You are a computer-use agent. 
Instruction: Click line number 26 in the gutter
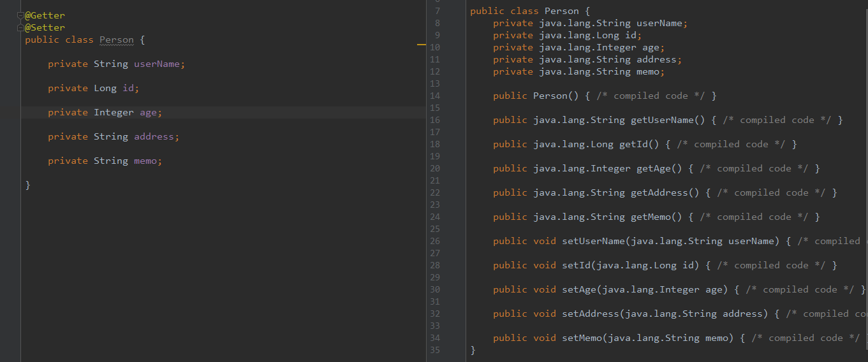pos(435,241)
